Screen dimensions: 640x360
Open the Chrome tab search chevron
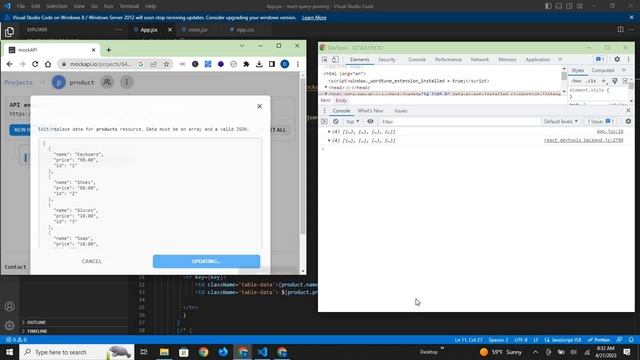tap(242, 46)
